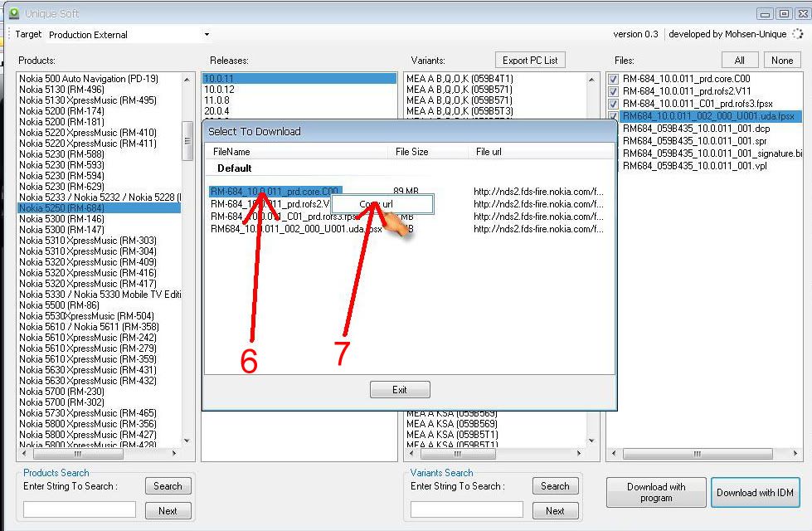Click the Files list scroll left arrow

(x=614, y=454)
